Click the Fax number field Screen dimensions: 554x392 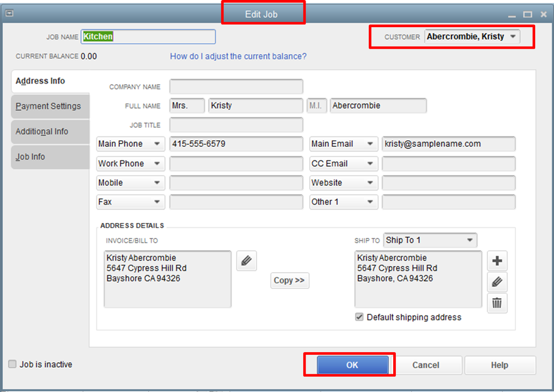236,202
